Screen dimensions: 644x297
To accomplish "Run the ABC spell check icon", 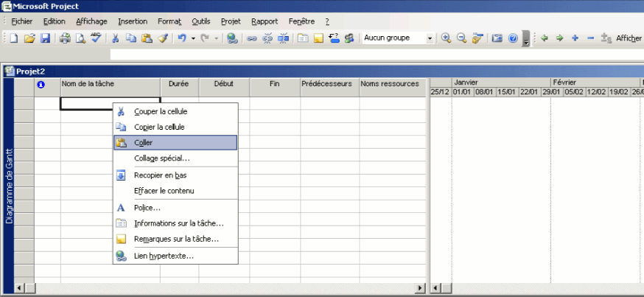I will 96,38.
